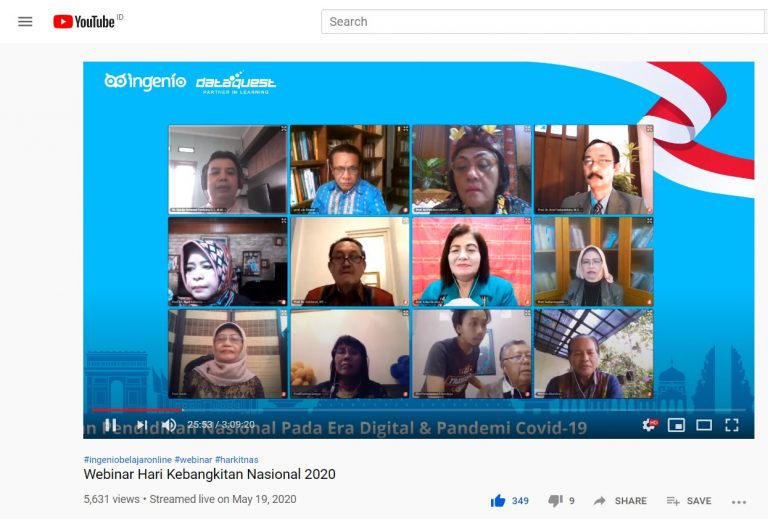The image size is (768, 519).
Task: Open the #webinar hashtag link
Action: pyautogui.click(x=192, y=458)
